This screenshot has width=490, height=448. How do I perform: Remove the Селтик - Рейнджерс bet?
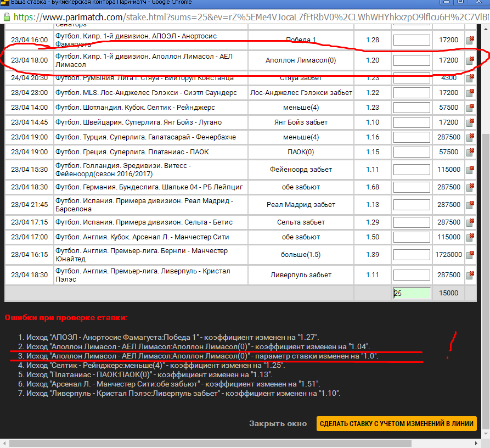click(470, 108)
